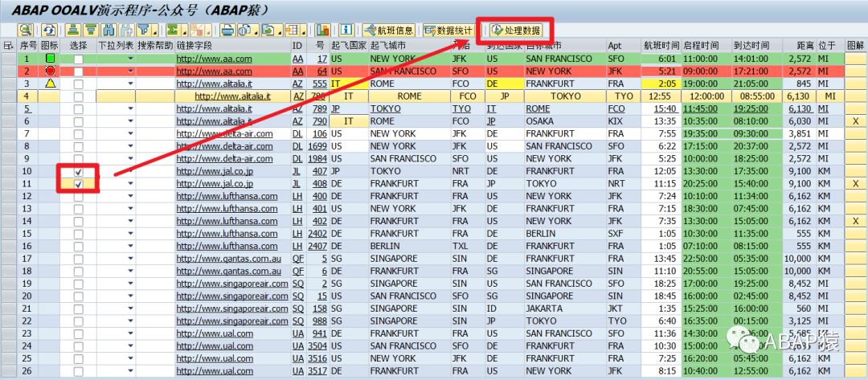The height and width of the screenshot is (380, 868).
Task: Click the 航班信息 toolbar button
Action: pos(389,30)
